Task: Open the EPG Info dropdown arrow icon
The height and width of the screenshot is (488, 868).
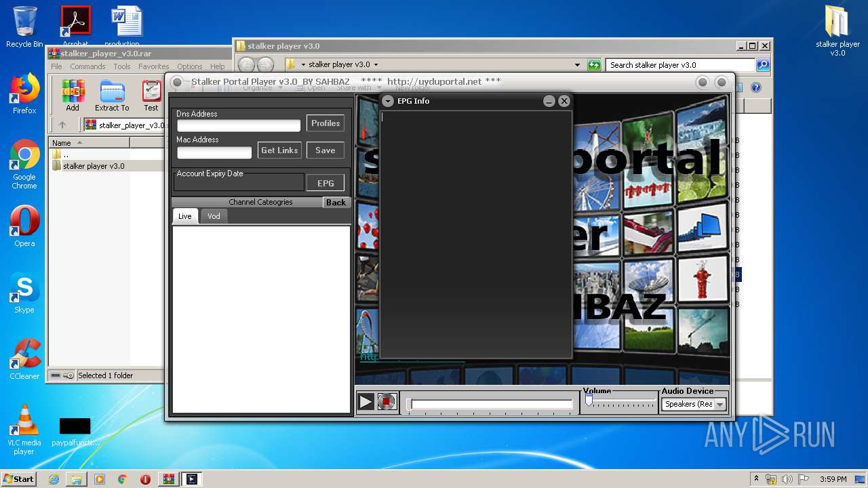Action: click(x=387, y=101)
